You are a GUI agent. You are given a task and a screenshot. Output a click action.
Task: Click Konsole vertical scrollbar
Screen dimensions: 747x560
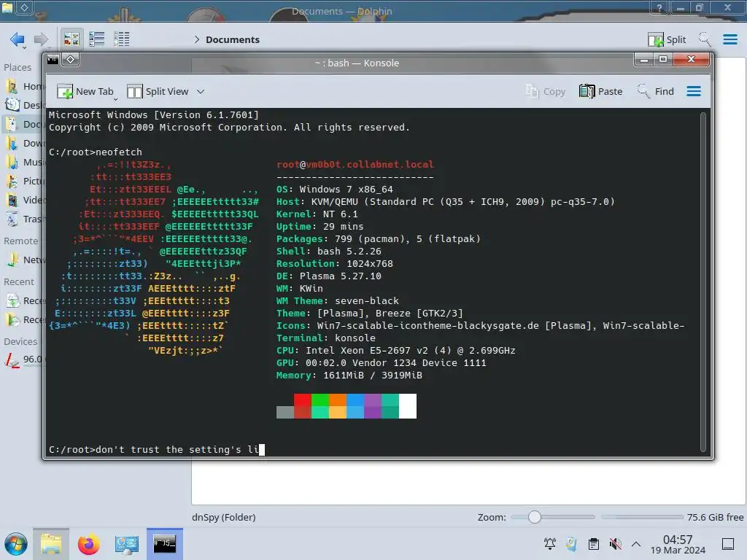tap(703, 282)
